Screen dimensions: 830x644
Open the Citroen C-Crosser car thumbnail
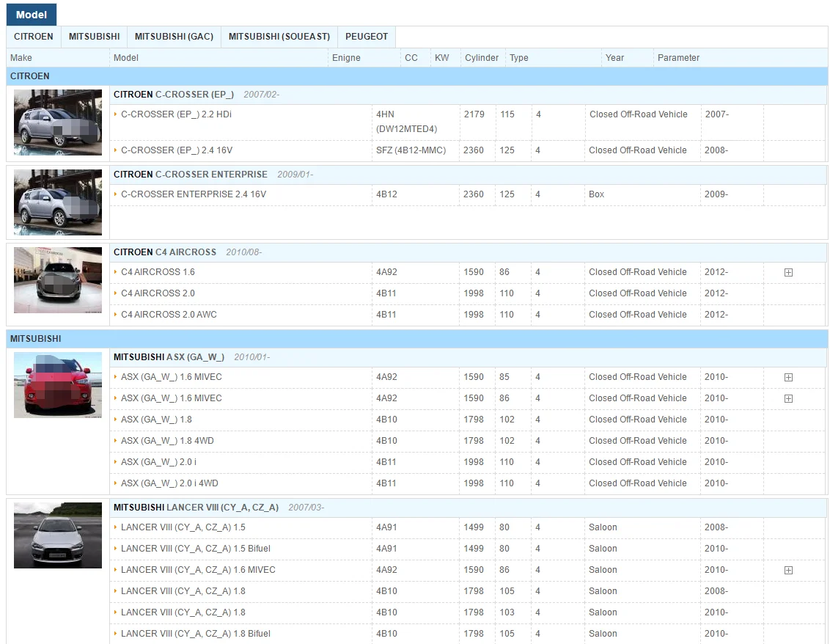pyautogui.click(x=58, y=122)
